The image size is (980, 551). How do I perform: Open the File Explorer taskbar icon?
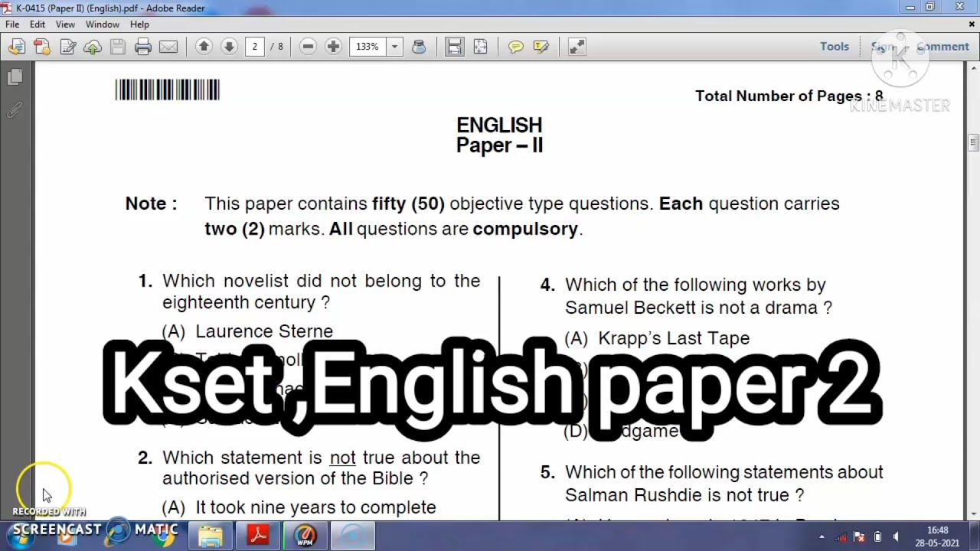point(210,536)
